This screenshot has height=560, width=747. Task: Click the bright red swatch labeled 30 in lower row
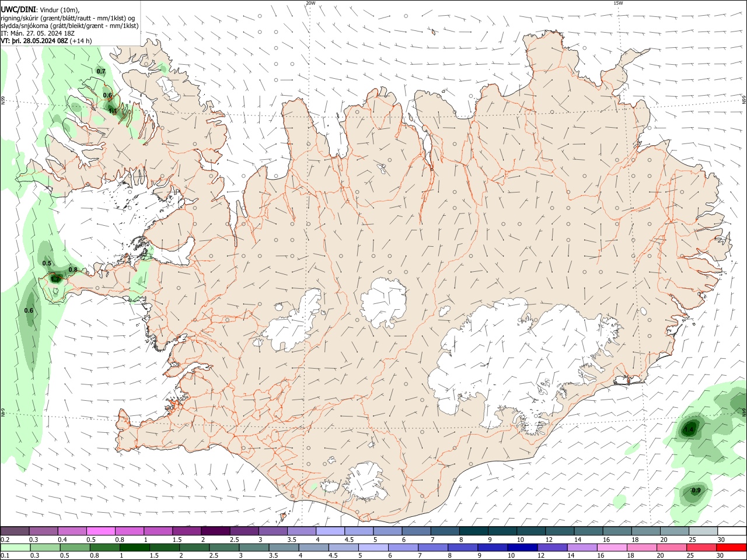pos(732,547)
